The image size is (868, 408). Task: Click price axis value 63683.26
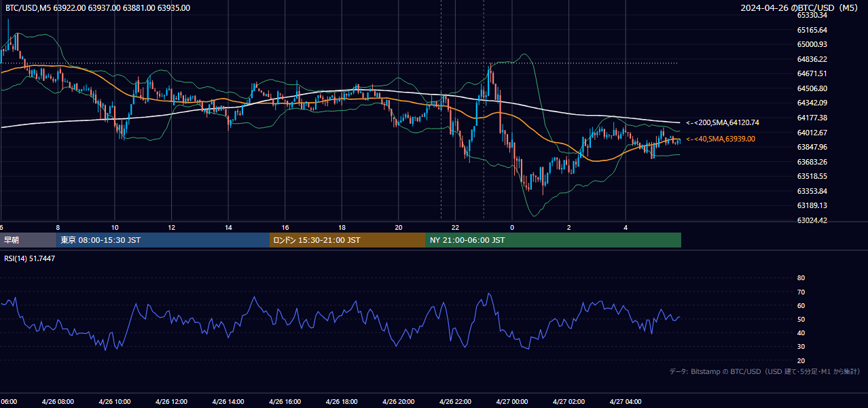(812, 162)
